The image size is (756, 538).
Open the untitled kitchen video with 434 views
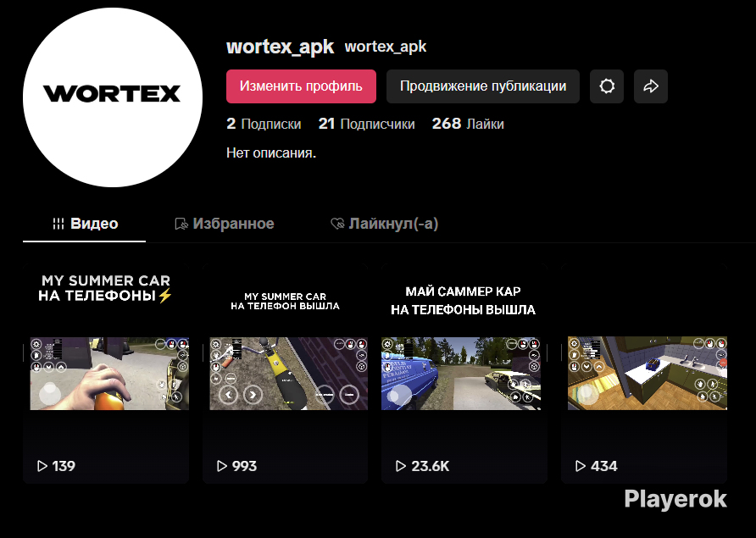644,373
